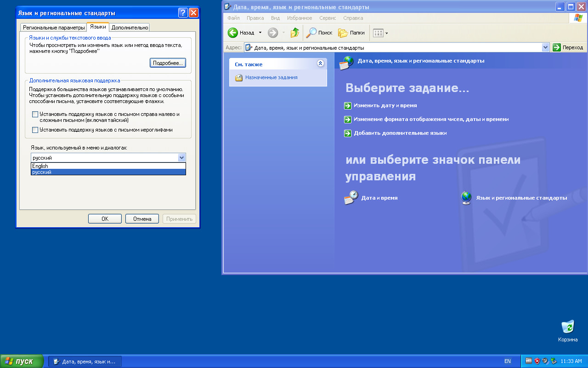Open the Назначенные задания link

pyautogui.click(x=271, y=78)
